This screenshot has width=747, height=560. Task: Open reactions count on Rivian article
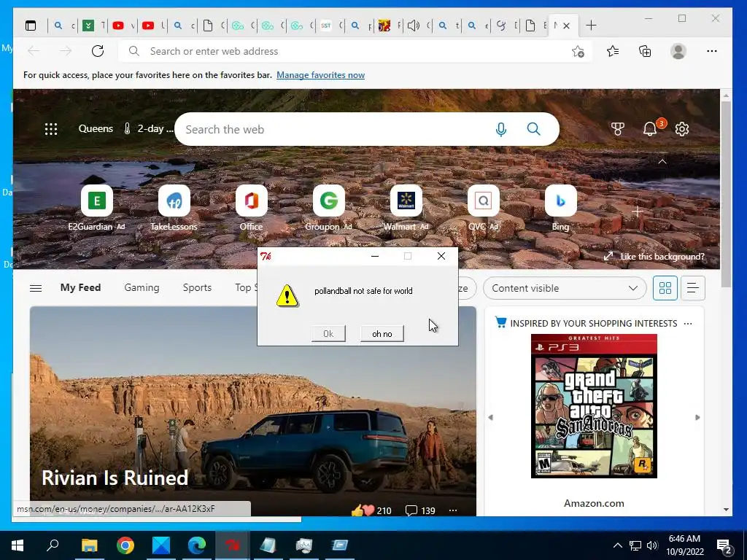(x=371, y=510)
